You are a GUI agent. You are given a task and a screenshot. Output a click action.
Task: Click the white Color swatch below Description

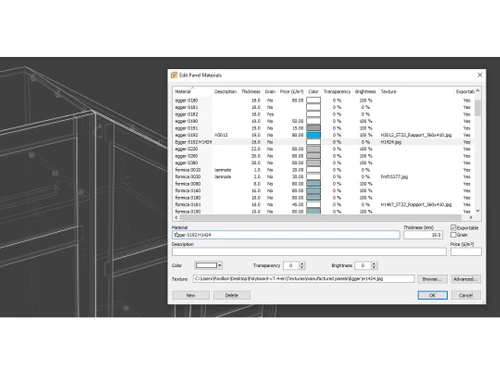[x=206, y=265]
